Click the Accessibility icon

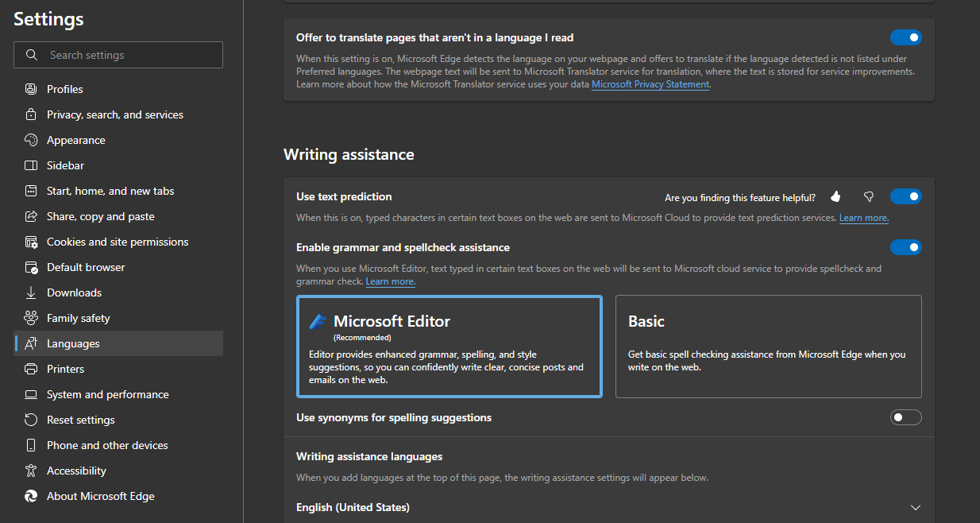(31, 471)
